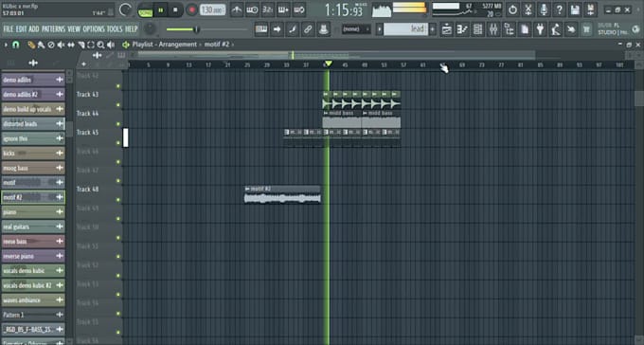Stop playback with the stop button
The height and width of the screenshot is (345, 644).
(175, 9)
